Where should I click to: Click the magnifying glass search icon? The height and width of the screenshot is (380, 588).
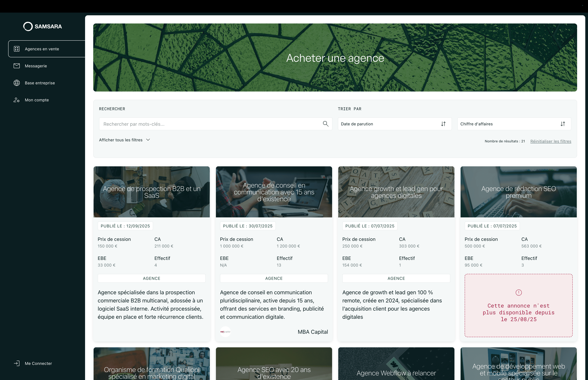[325, 124]
